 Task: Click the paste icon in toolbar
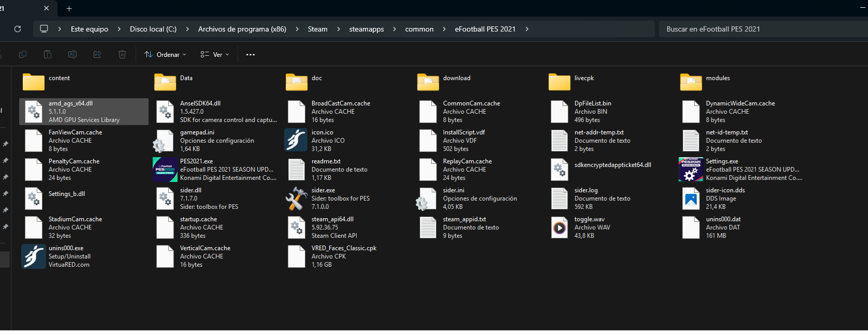click(48, 54)
